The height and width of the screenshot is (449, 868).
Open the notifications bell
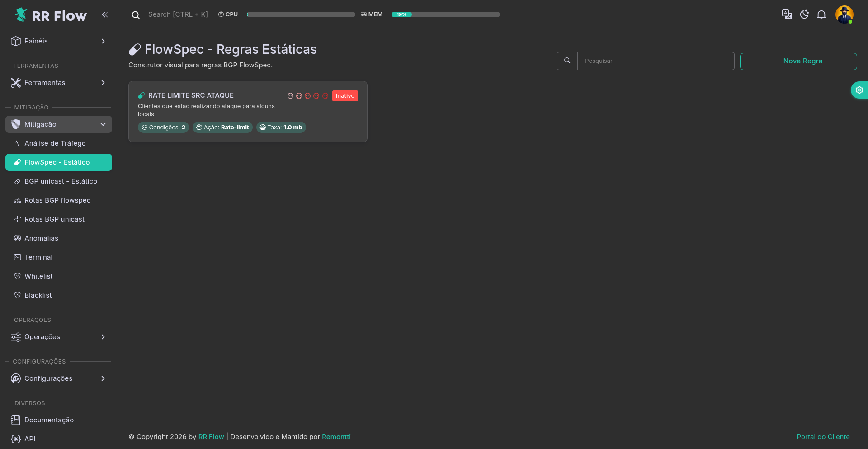tap(821, 14)
